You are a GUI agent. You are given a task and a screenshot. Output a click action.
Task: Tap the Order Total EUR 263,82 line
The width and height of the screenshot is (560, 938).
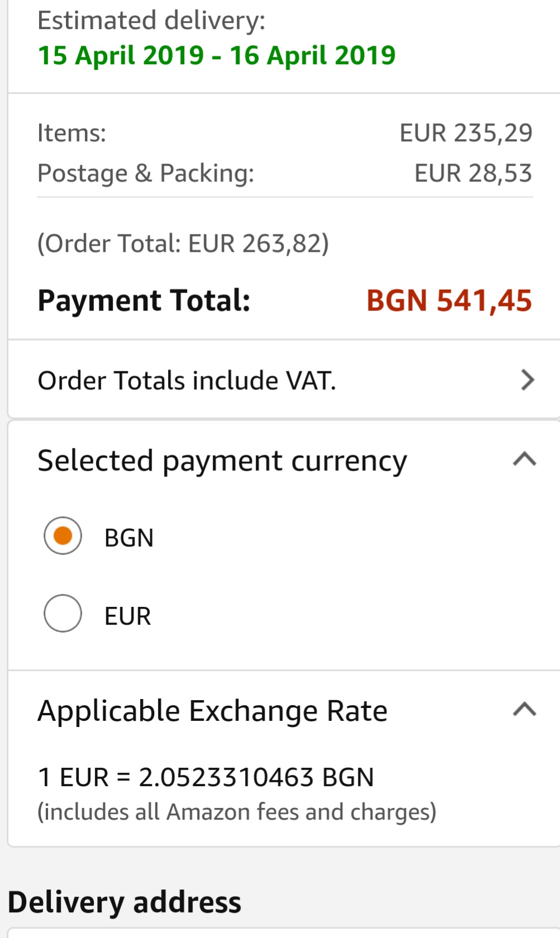pyautogui.click(x=183, y=243)
